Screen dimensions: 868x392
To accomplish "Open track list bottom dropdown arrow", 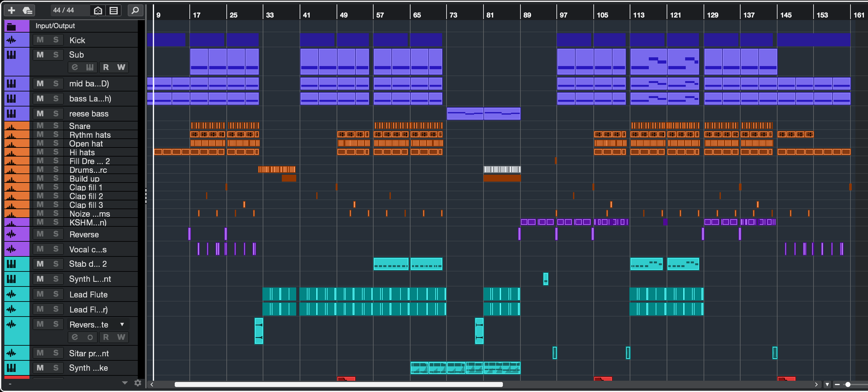I will [125, 383].
